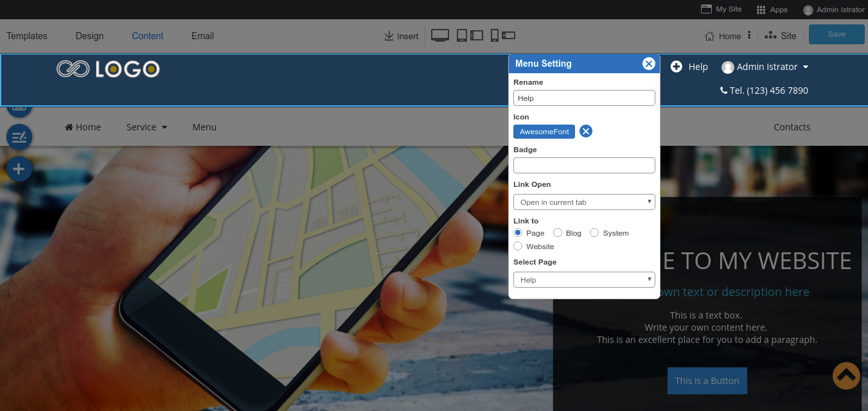The height and width of the screenshot is (411, 868).
Task: Switch to the Content tab
Action: click(148, 36)
